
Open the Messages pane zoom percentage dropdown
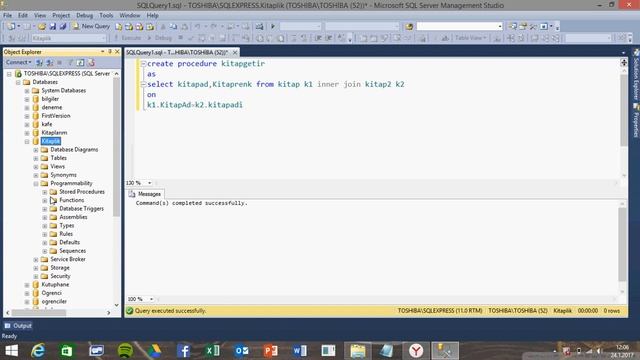click(x=151, y=299)
